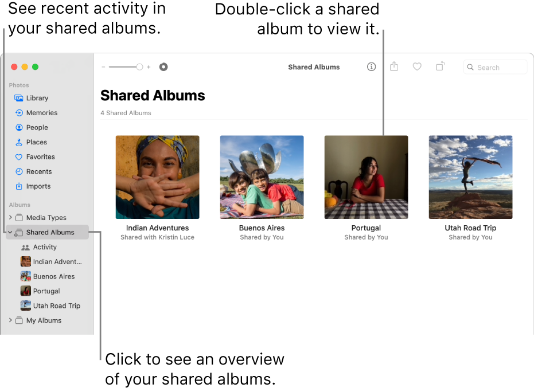Open Memories in the sidebar

[x=42, y=113]
